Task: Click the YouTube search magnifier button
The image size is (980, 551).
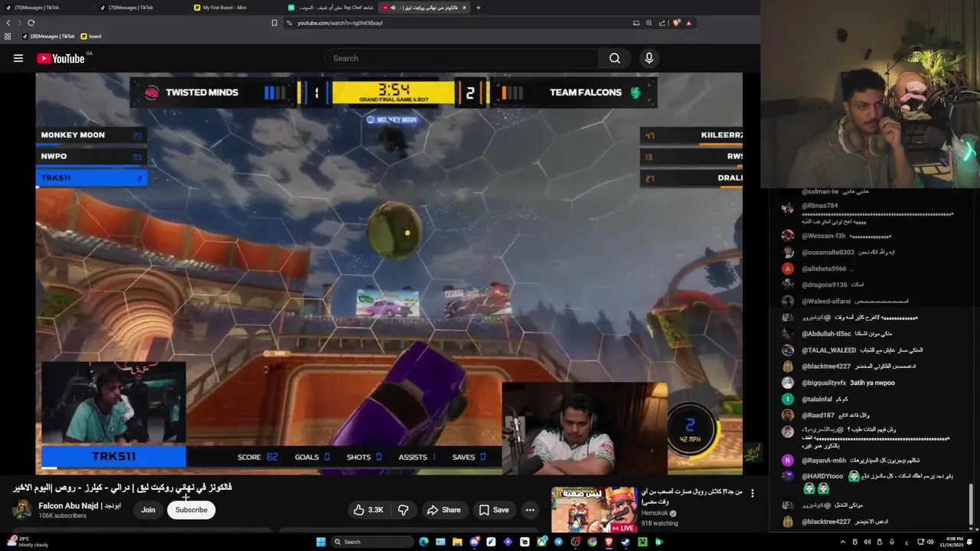Action: point(614,58)
